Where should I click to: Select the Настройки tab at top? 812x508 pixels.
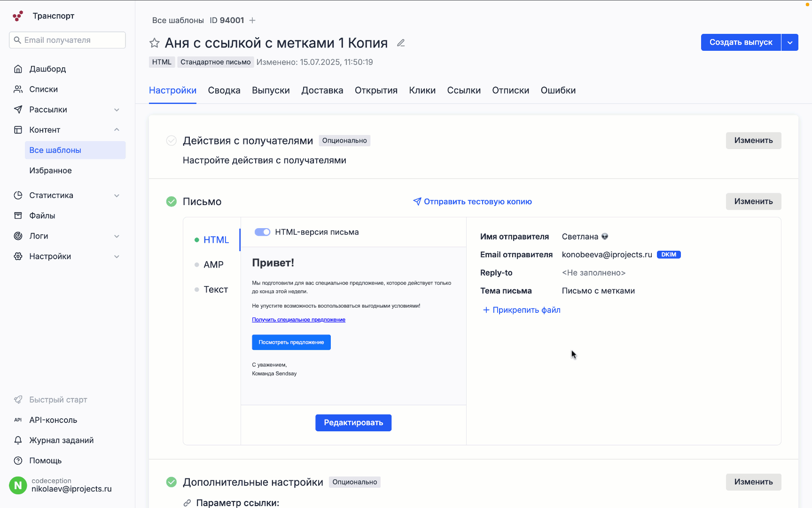click(x=172, y=90)
